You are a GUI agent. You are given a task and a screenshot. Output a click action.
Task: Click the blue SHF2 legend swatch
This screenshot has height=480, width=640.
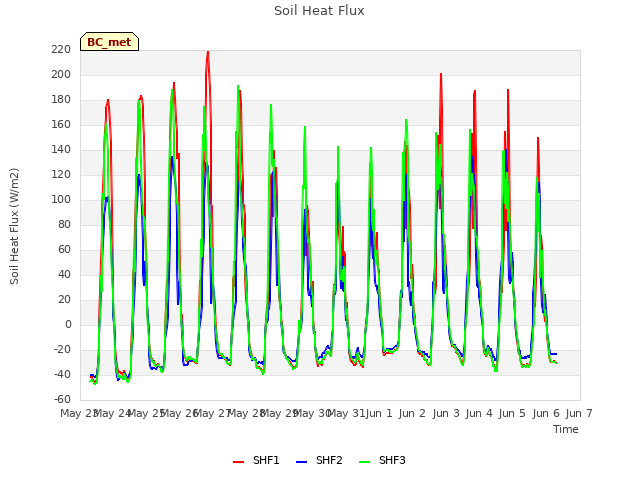[302, 462]
